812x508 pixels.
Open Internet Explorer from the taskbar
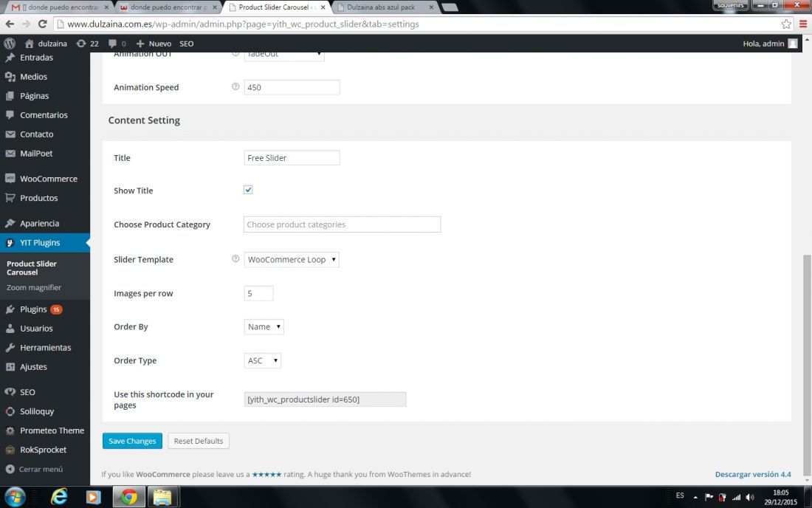pos(59,497)
